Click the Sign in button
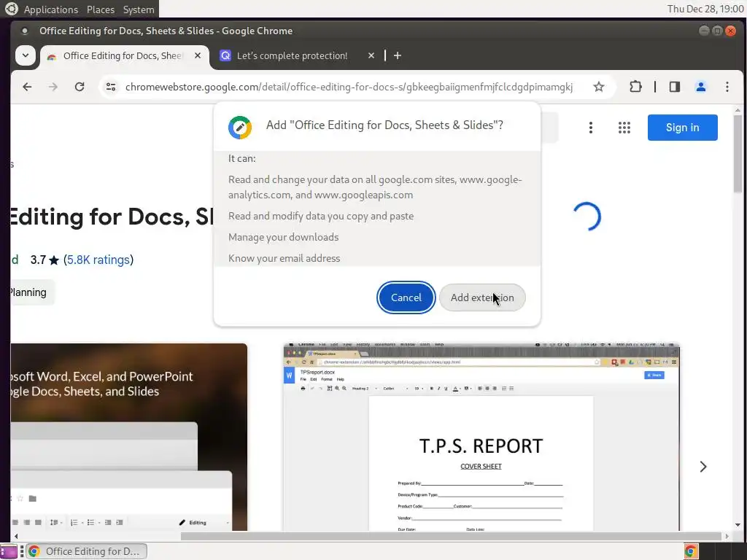 (682, 128)
